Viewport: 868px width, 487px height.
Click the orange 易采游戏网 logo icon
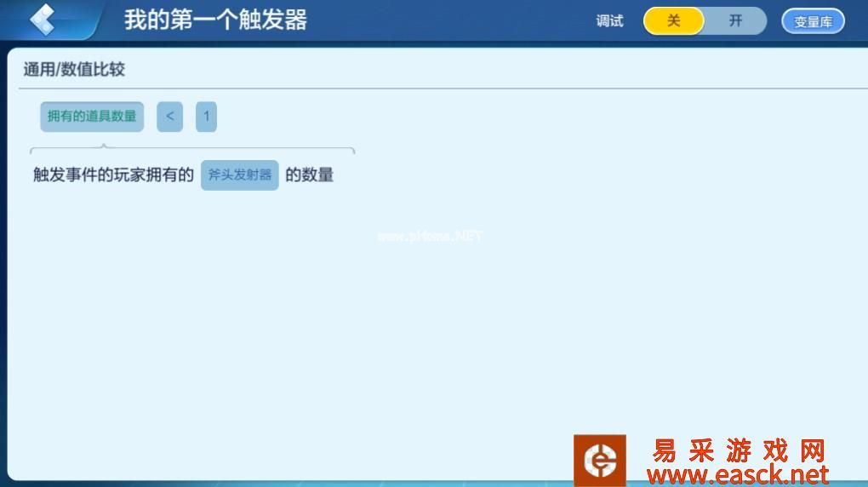pyautogui.click(x=599, y=461)
